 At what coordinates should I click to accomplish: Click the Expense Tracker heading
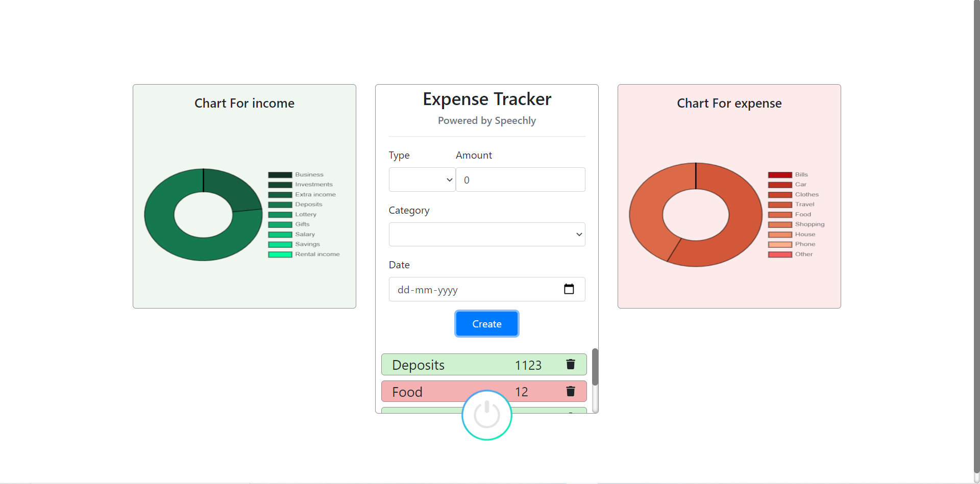point(487,99)
